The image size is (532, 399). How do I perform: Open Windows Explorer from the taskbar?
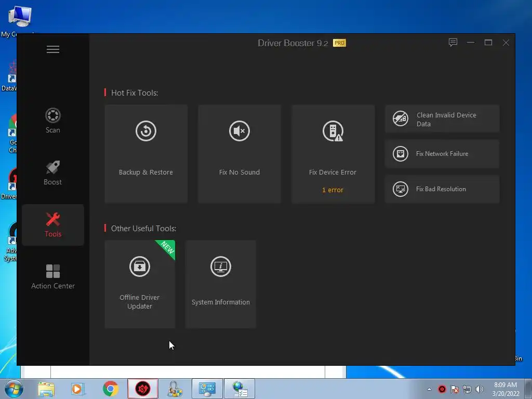46,389
